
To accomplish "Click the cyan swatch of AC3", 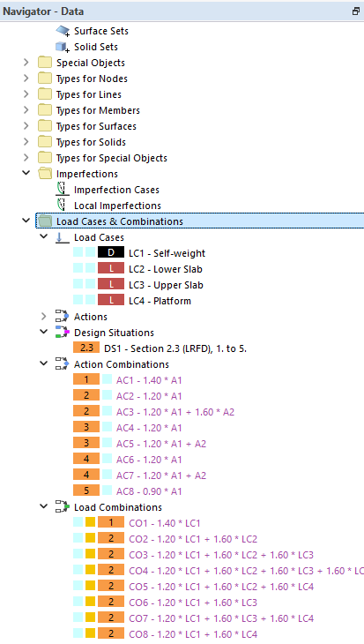I will click(x=108, y=411).
